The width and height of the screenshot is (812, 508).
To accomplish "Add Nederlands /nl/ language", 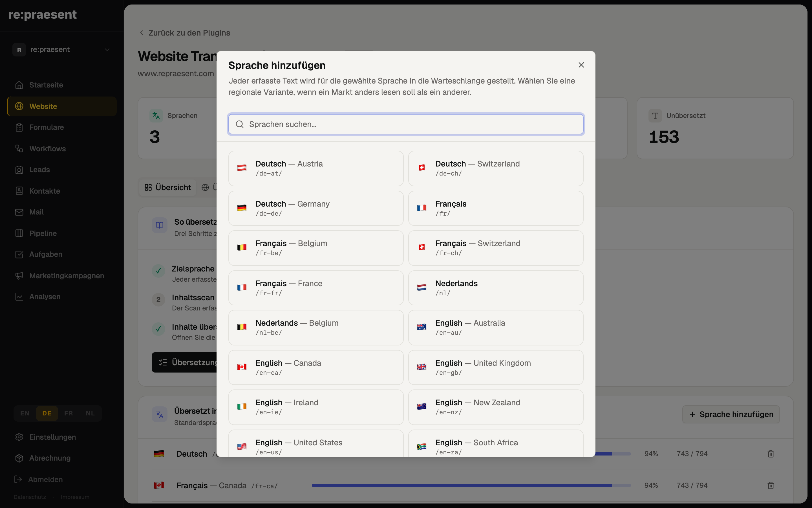I will tap(496, 288).
